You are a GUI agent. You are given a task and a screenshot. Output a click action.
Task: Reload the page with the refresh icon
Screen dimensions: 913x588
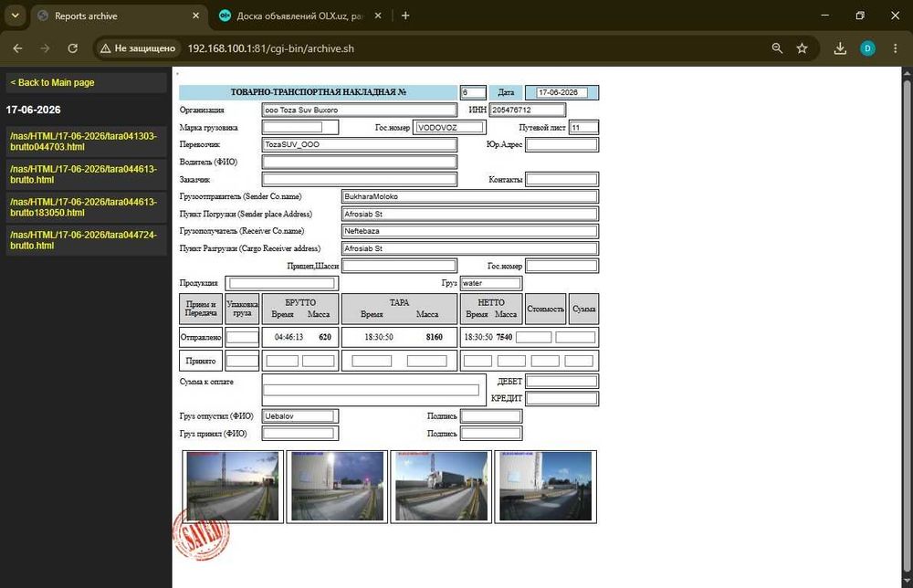click(x=73, y=48)
